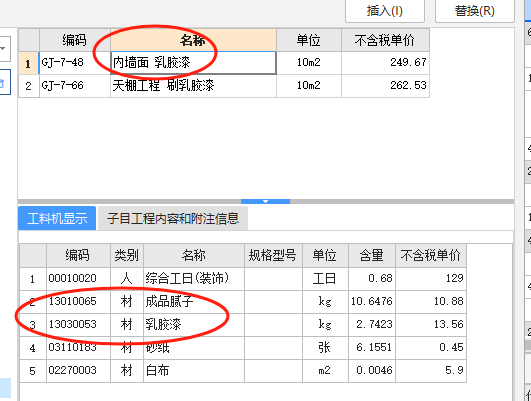Click unit price cell 129
Image resolution: width=531 pixels, height=401 pixels.
tap(431, 279)
